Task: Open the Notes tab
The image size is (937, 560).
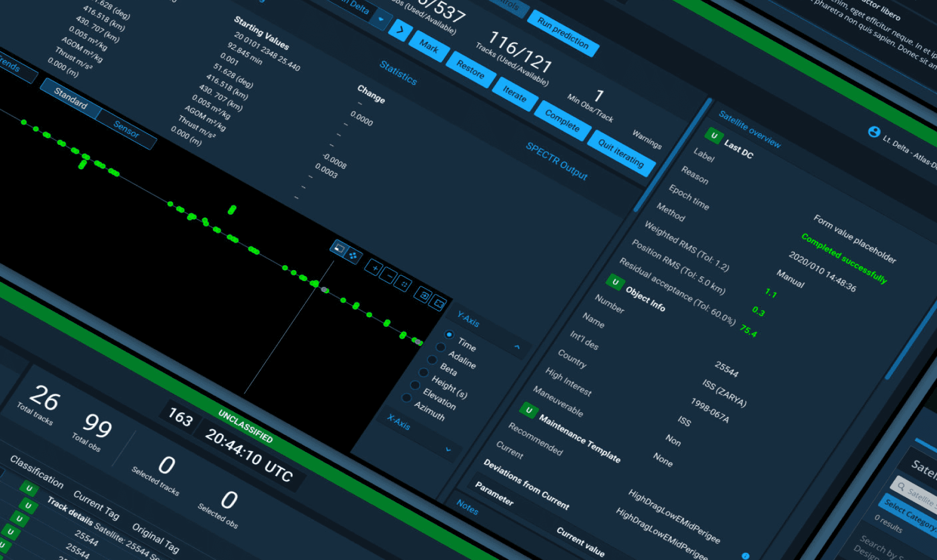Action: (467, 507)
